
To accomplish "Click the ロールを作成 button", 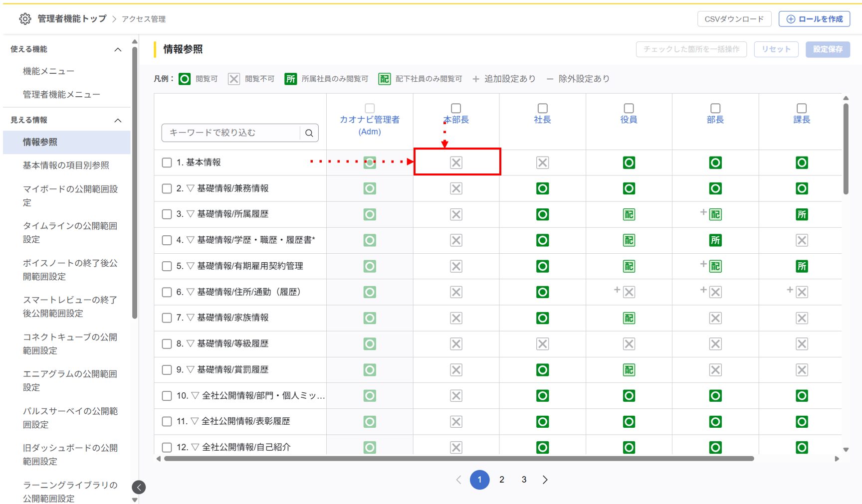I will point(815,19).
